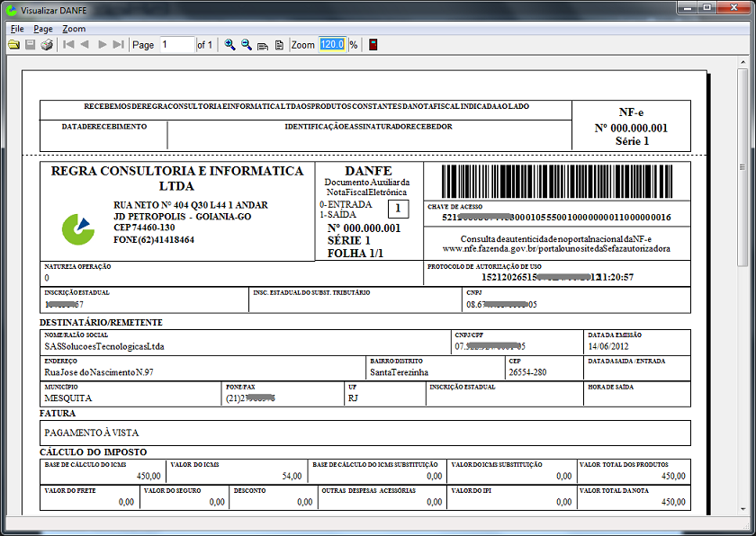
Task: Click PAGAMENTO À VISTA text
Action: point(92,433)
